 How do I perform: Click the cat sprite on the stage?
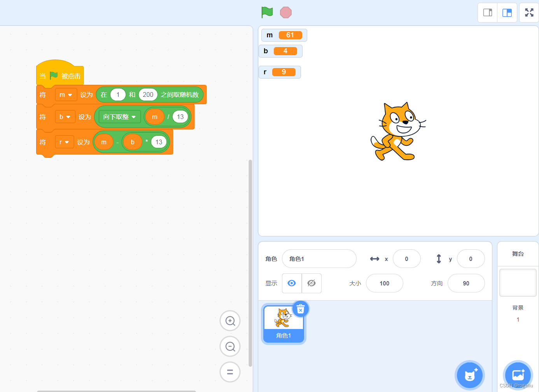398,131
